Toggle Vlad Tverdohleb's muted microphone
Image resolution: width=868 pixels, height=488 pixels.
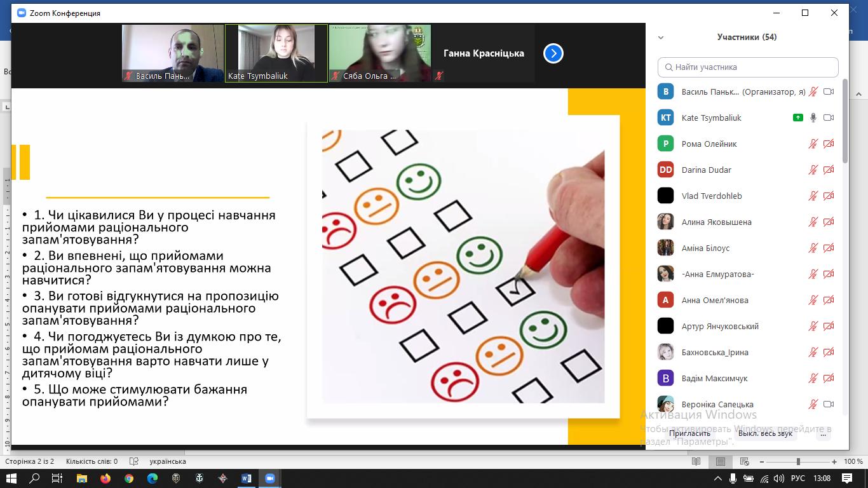[x=813, y=196]
